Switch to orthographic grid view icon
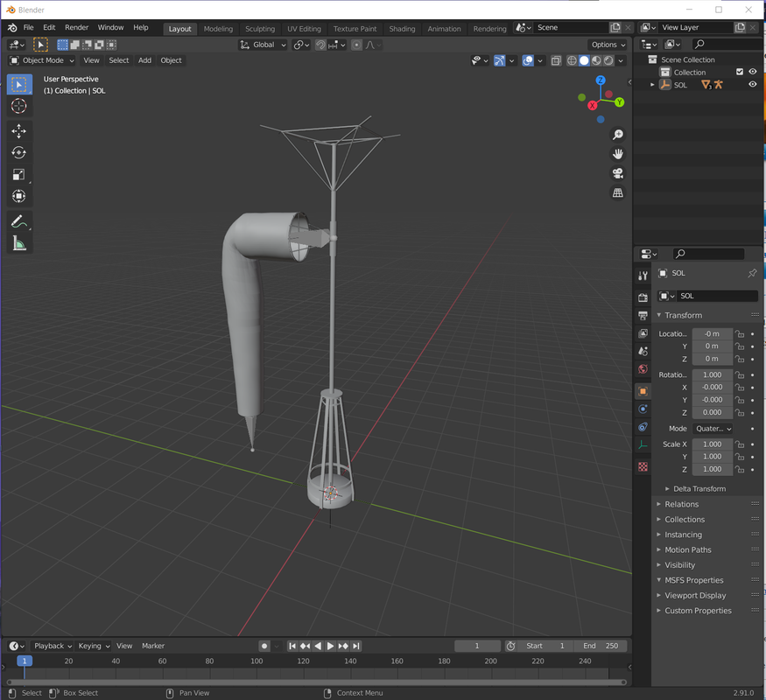Screen dimensions: 766x700 coord(618,193)
